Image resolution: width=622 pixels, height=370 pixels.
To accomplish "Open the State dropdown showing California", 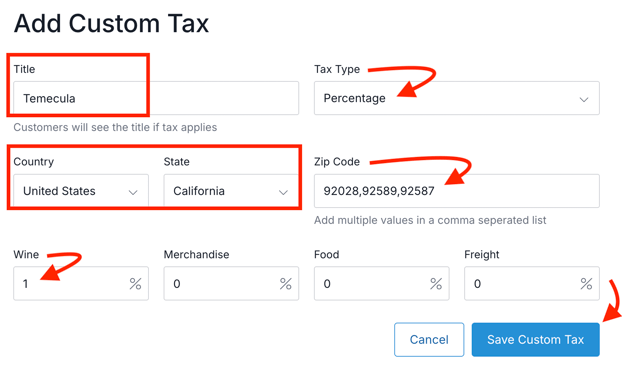I will pos(231,191).
